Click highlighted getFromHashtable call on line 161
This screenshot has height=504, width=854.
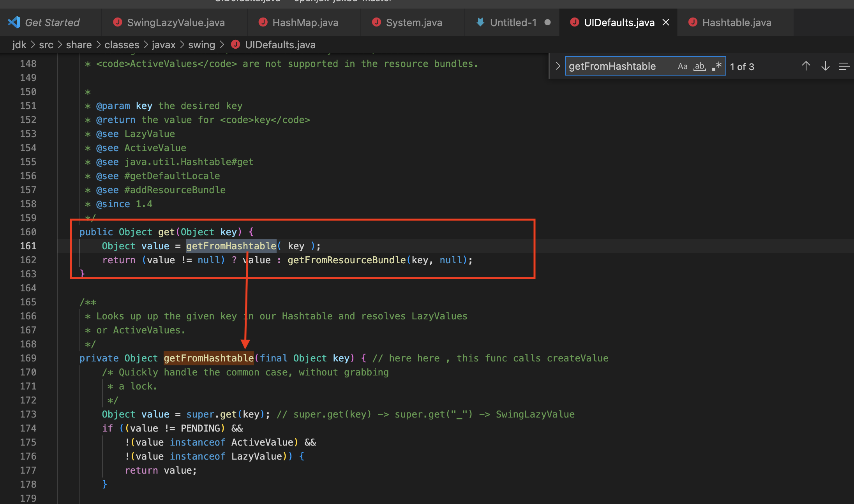231,246
